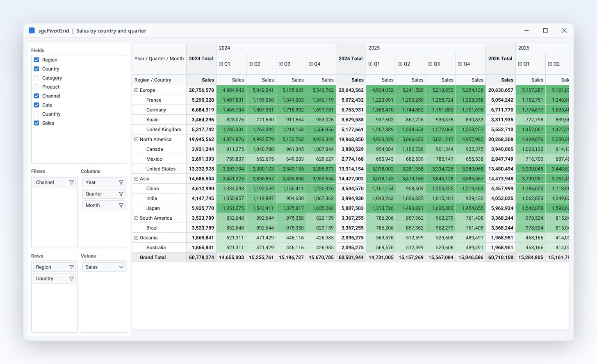Click the filter icon on Region row field
Image resolution: width=597 pixels, height=364 pixels.
pyautogui.click(x=71, y=267)
